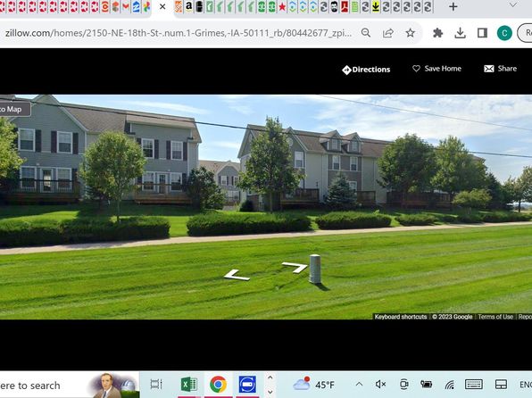Close the current Zillow tab
Screen dimensions: 532x398
[162, 6]
